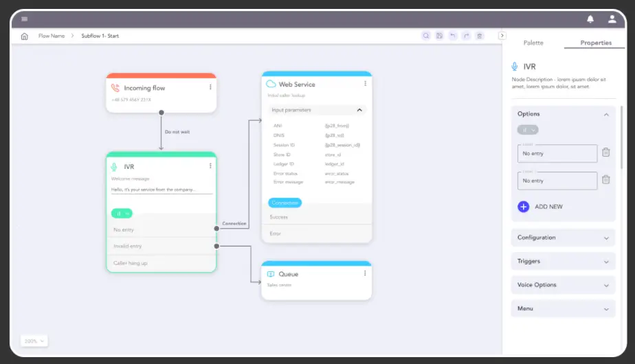Click the Connection button in Web Service node
635x364 pixels.
(x=285, y=203)
